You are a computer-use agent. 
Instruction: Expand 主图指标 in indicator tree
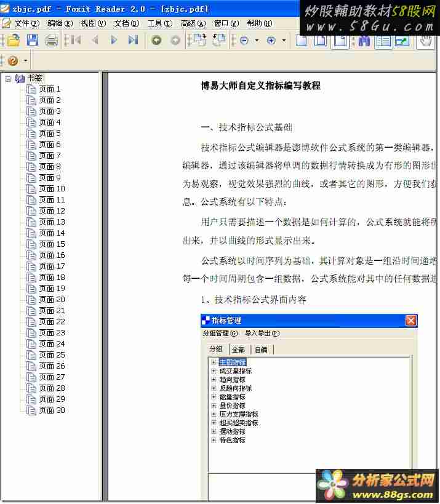click(x=214, y=362)
